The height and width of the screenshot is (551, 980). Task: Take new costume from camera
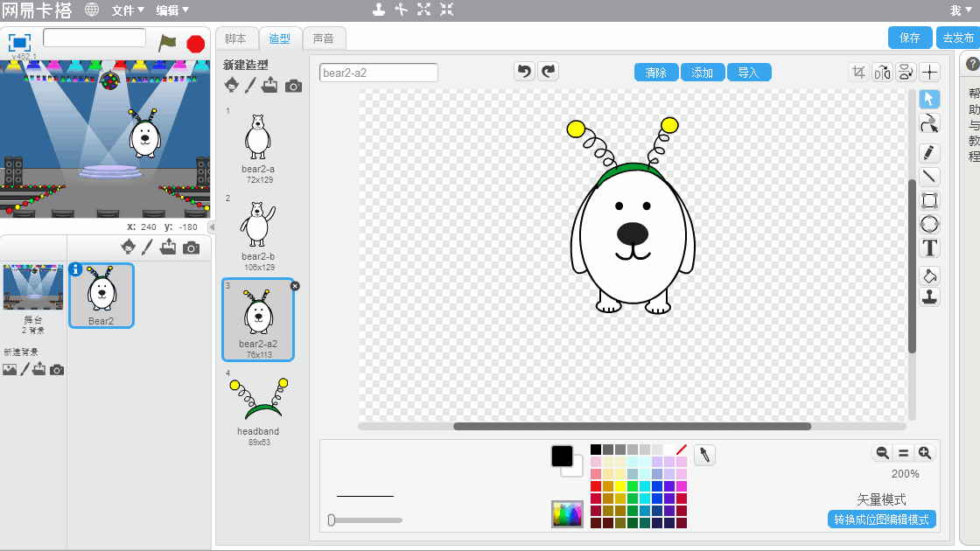click(293, 86)
